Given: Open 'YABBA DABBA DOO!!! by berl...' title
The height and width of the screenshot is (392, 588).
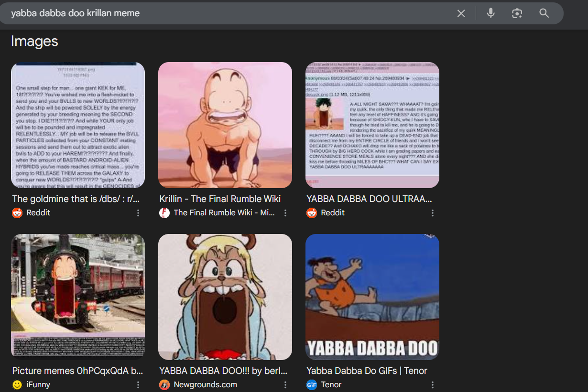Looking at the screenshot, I should tap(223, 371).
